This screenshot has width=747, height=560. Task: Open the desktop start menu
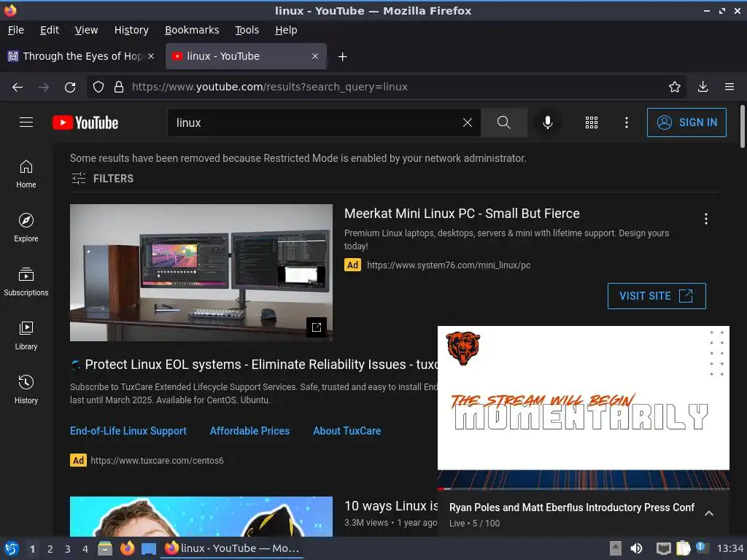click(11, 548)
